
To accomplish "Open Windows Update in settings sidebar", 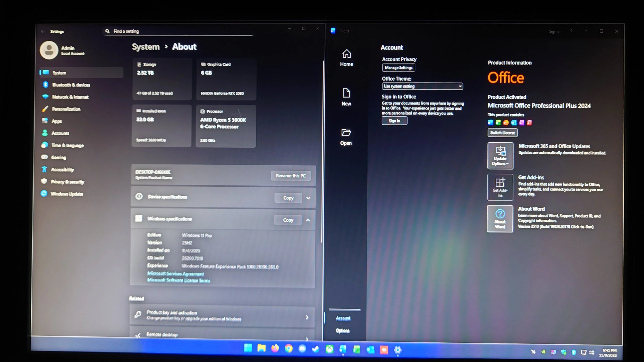I will click(66, 194).
